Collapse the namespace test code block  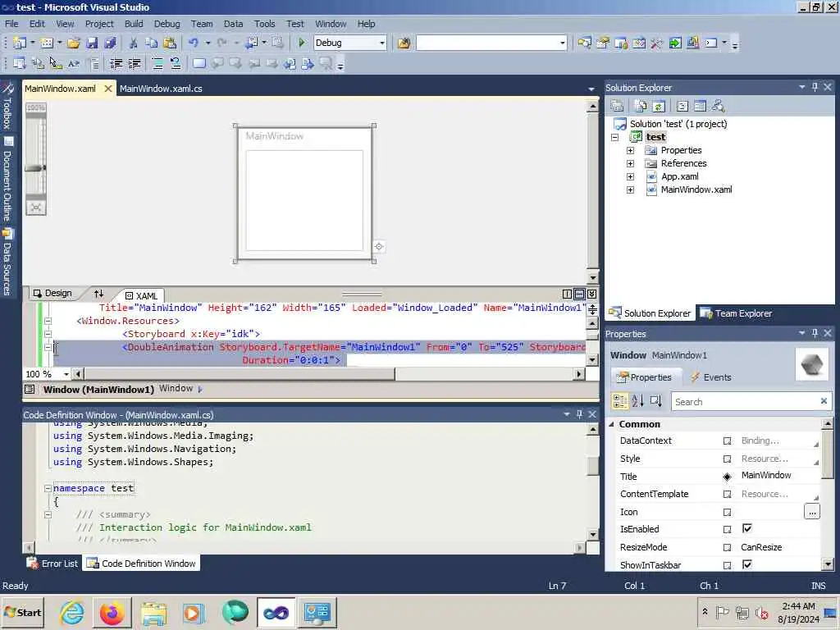click(48, 489)
